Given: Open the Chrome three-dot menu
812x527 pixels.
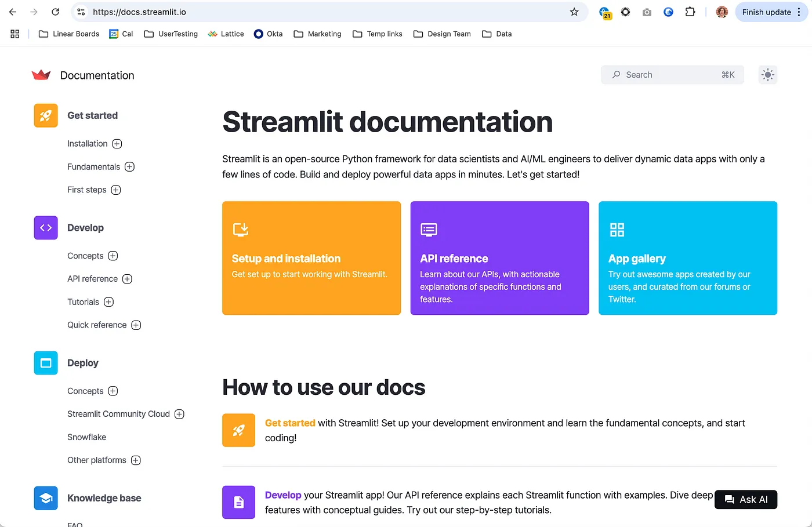Looking at the screenshot, I should (x=799, y=12).
